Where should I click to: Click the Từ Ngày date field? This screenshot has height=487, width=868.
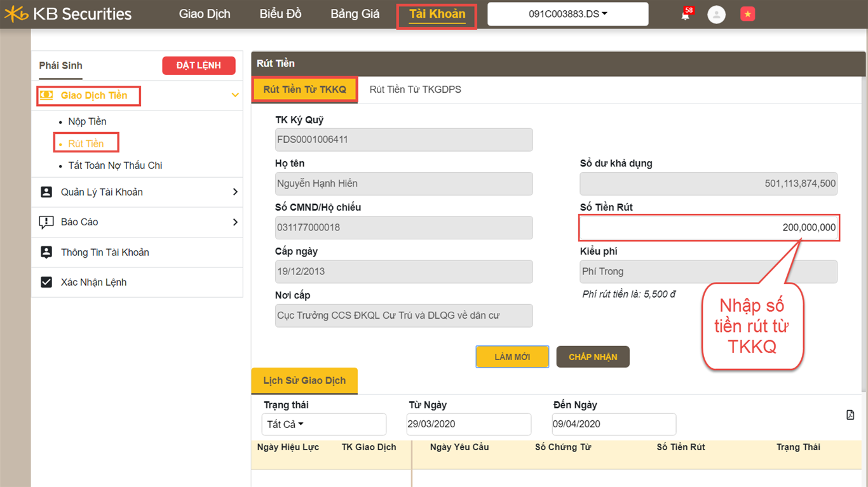(x=469, y=424)
